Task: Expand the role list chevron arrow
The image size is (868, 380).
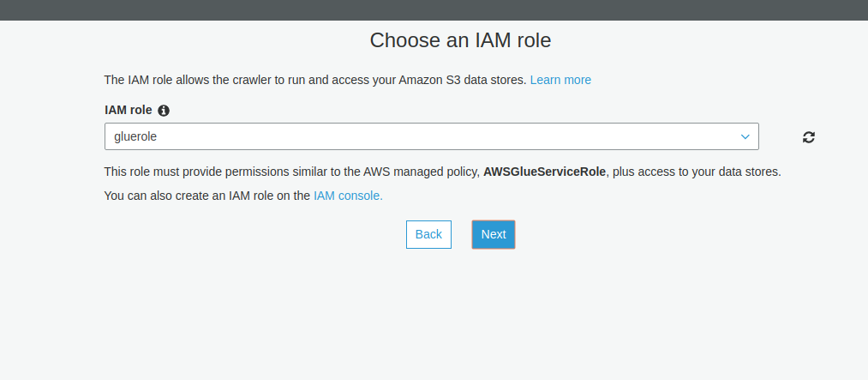Action: (x=745, y=136)
